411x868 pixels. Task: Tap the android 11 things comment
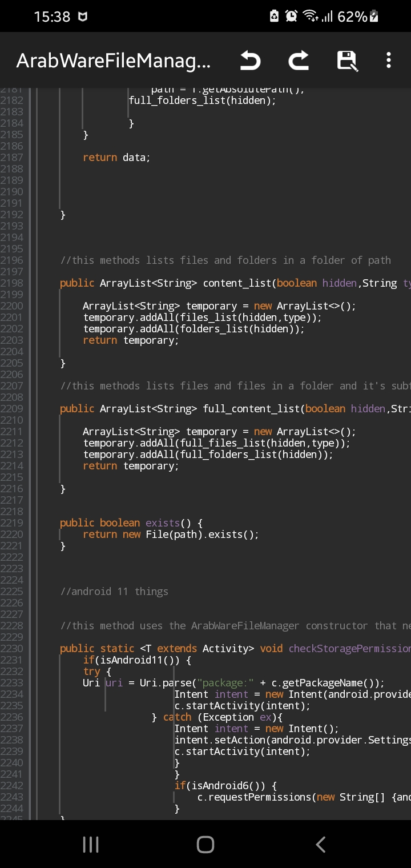114,591
